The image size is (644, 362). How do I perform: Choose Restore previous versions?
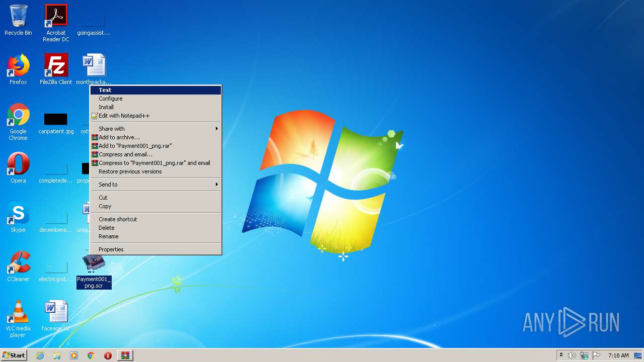click(x=156, y=171)
